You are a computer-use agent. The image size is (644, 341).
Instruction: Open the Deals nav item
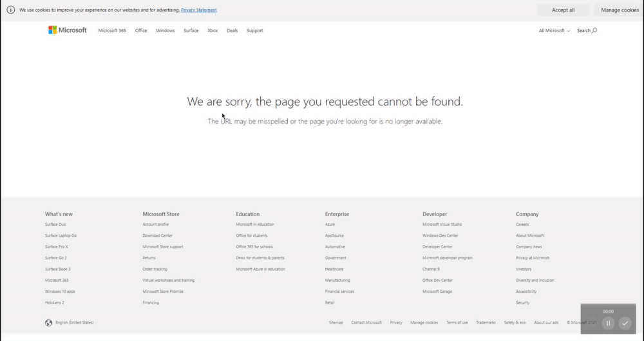(x=232, y=30)
